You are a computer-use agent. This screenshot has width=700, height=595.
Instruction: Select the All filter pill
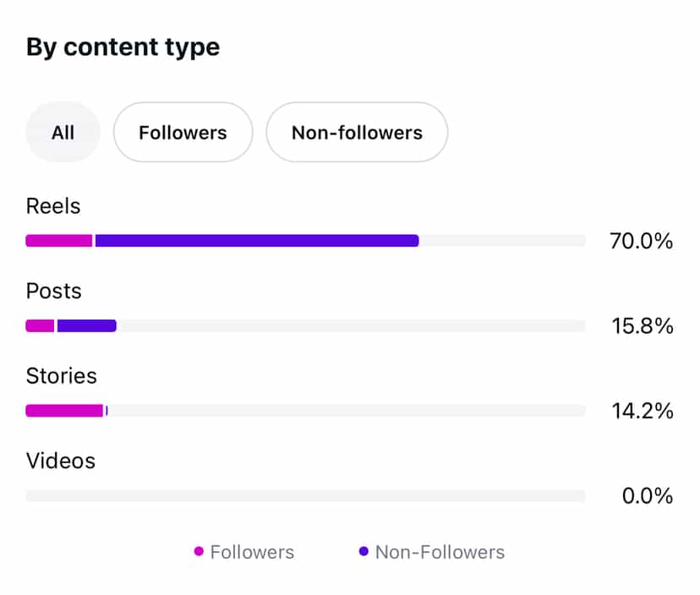click(x=63, y=133)
